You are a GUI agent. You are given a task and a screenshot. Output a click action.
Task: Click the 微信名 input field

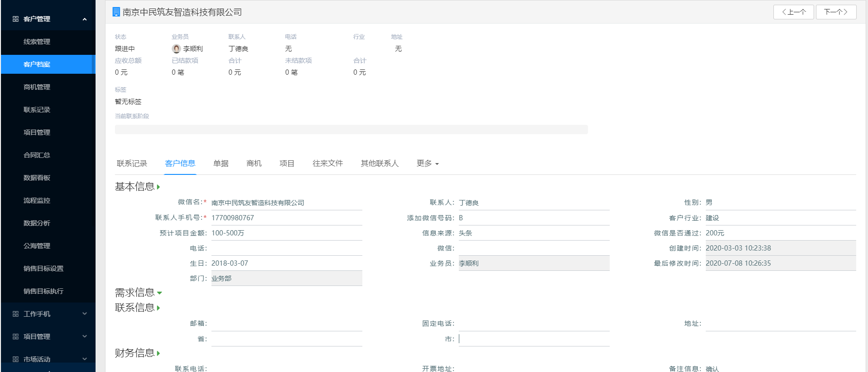tap(287, 203)
